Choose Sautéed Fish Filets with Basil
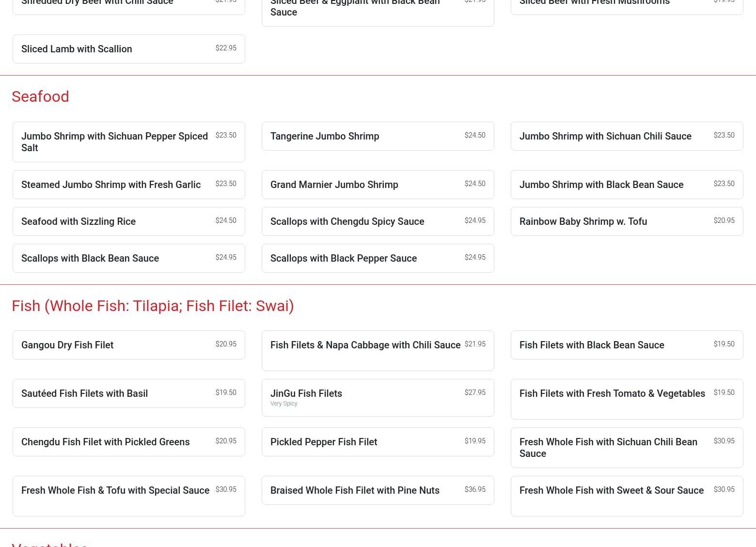 pyautogui.click(x=128, y=393)
